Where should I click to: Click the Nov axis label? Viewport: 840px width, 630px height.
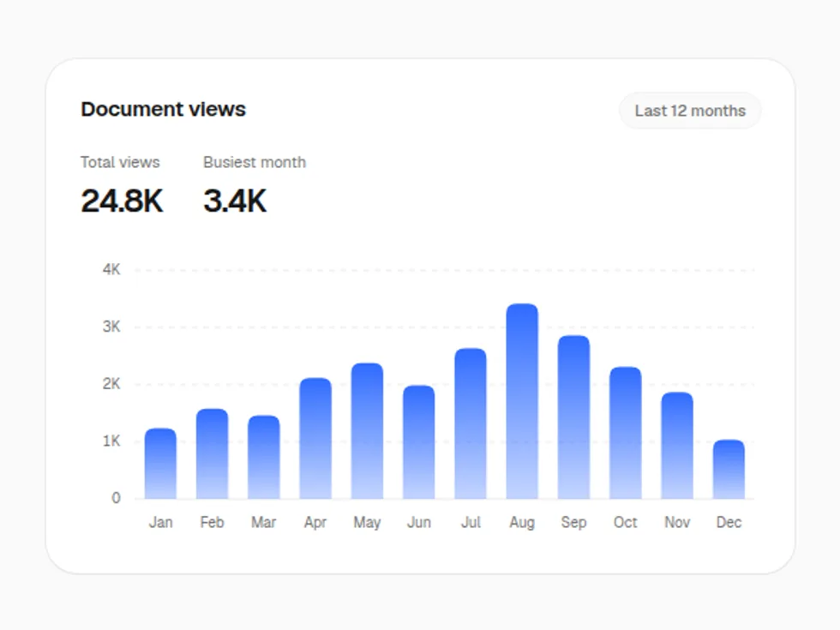click(x=677, y=522)
